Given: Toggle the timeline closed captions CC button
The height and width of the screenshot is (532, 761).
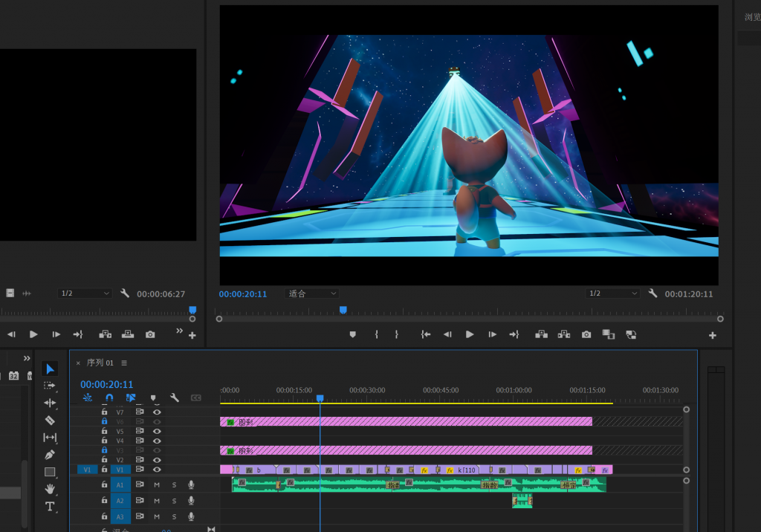Looking at the screenshot, I should pos(196,398).
